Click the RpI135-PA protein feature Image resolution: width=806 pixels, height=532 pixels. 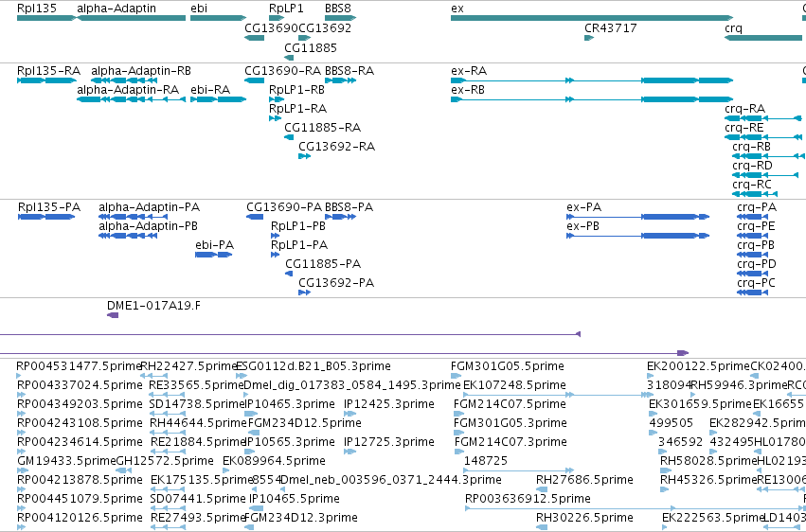click(x=46, y=217)
